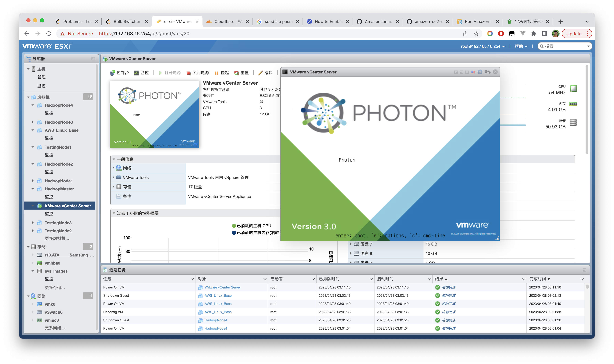Open keyboard layout flag icon in console
614x364 pixels.
point(473,72)
